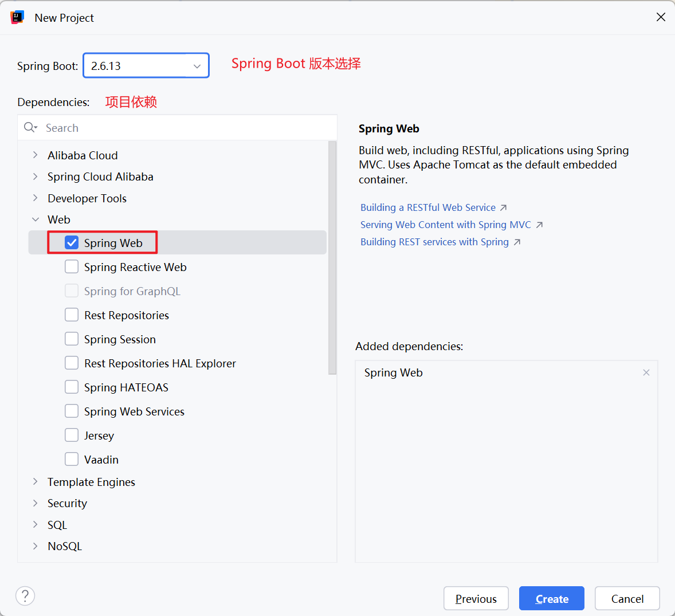This screenshot has width=675, height=616.
Task: Check the Vaadin checkbox
Action: coord(72,460)
